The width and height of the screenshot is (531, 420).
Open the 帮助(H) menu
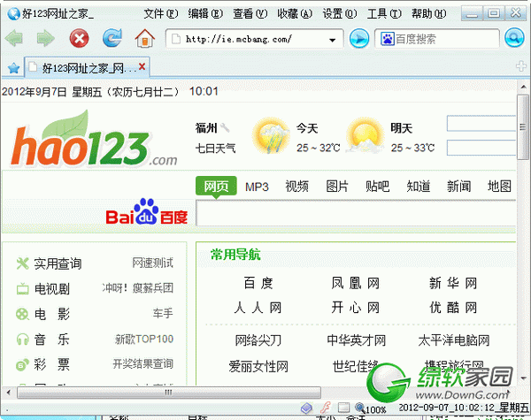point(429,14)
